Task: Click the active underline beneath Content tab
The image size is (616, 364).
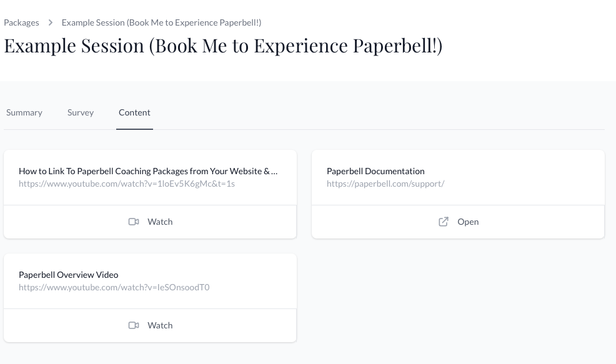Action: pos(134,129)
